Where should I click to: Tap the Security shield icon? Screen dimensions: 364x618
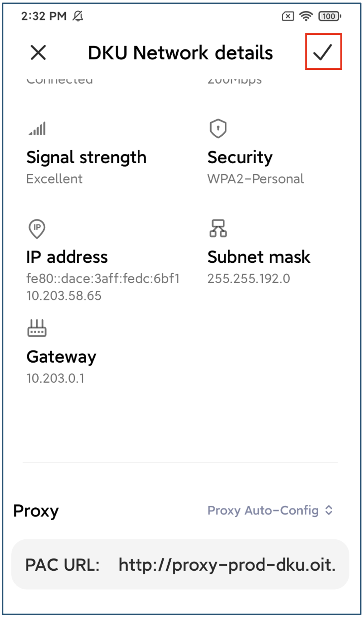click(218, 129)
